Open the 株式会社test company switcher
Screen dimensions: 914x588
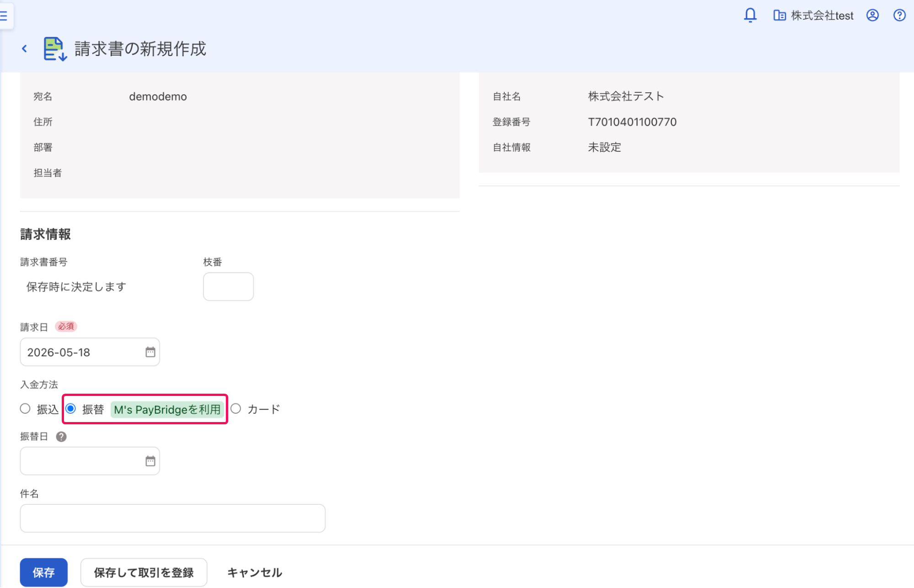coord(813,16)
